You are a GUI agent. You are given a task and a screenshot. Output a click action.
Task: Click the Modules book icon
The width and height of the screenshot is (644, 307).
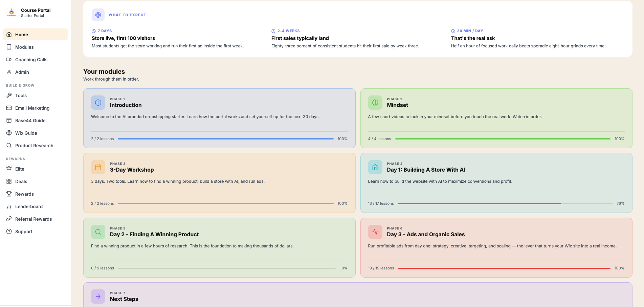9,47
